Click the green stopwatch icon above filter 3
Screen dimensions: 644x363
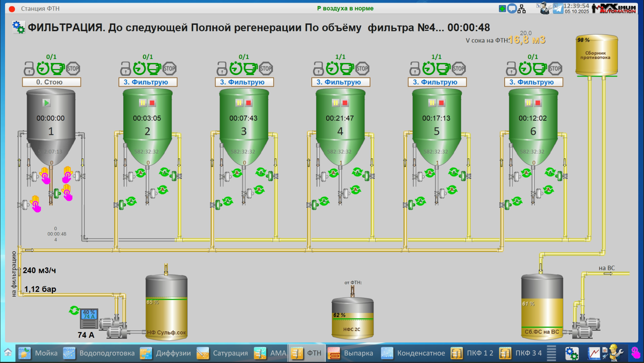point(236,68)
